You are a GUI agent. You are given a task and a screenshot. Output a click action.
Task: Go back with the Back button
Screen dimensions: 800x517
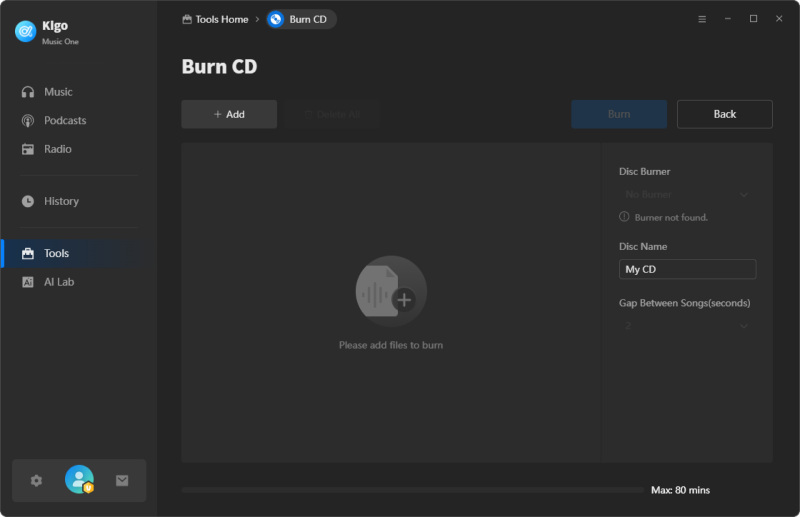pyautogui.click(x=724, y=114)
